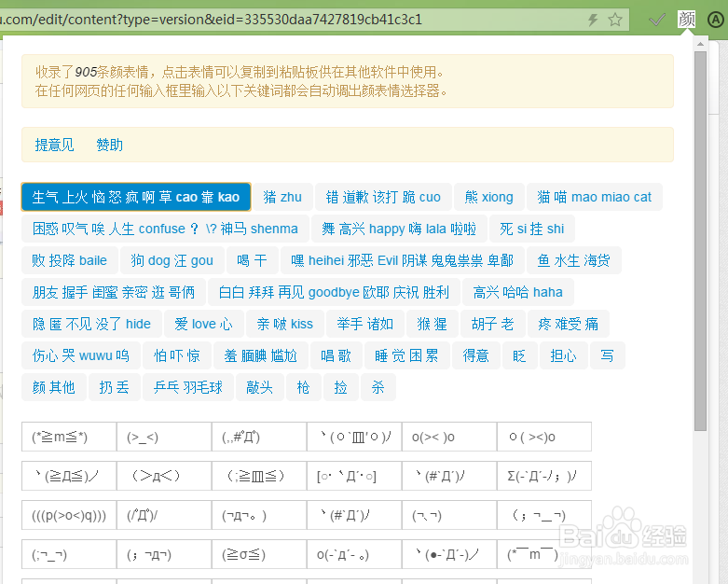This screenshot has height=584, width=728.
Task: Select the 睡 觉 困 累 category
Action: [406, 355]
